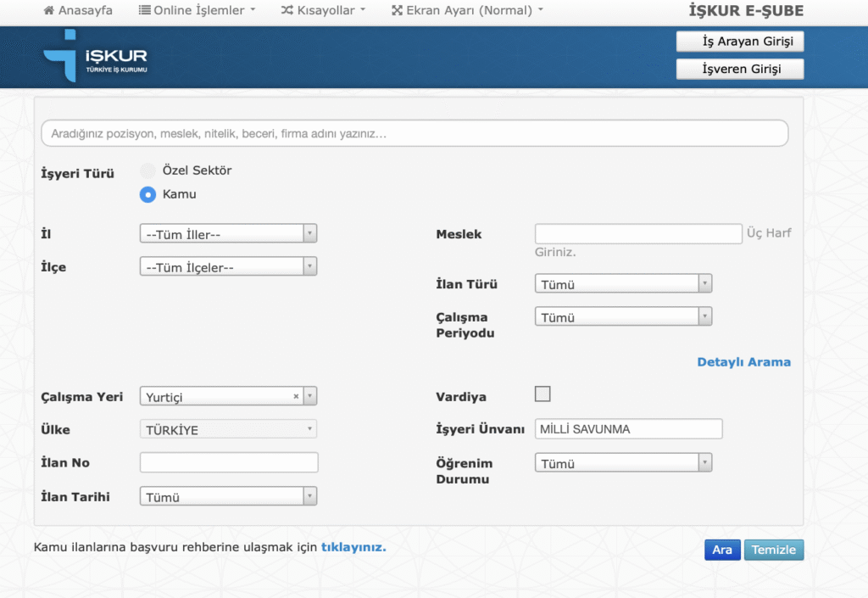Click the Ara search button
868x598 pixels.
[722, 550]
